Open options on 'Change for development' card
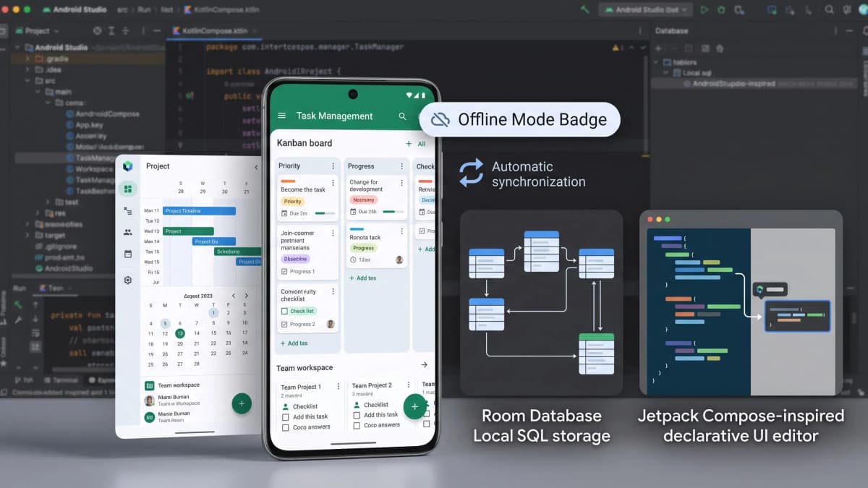The height and width of the screenshot is (488, 868). (401, 183)
